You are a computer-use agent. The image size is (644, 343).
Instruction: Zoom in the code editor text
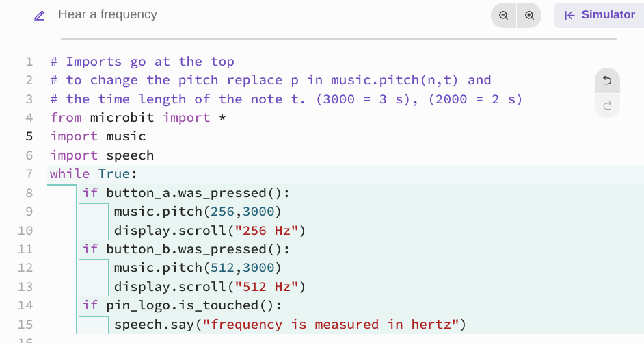[x=529, y=15]
